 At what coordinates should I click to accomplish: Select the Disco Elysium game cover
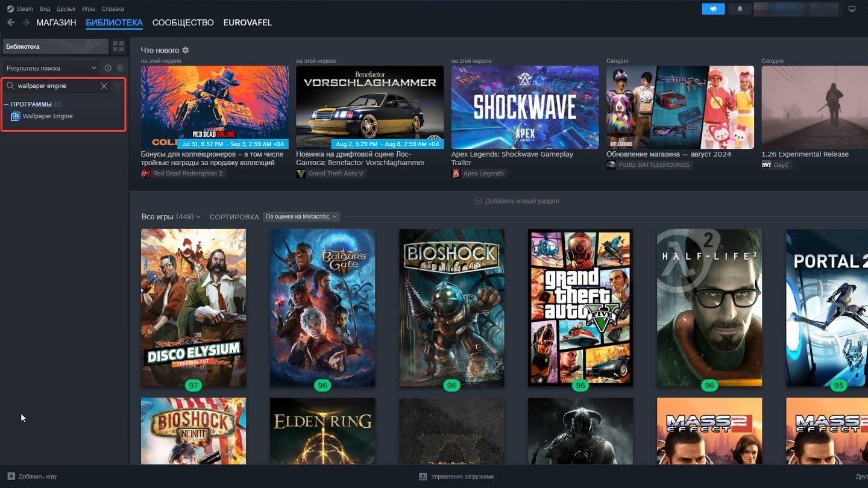click(x=193, y=308)
